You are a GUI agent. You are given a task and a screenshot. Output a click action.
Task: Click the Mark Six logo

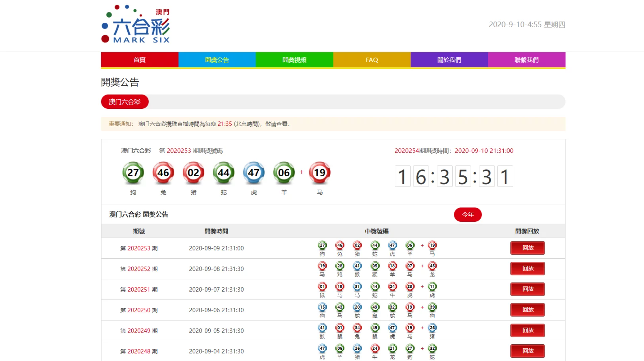pos(136,24)
